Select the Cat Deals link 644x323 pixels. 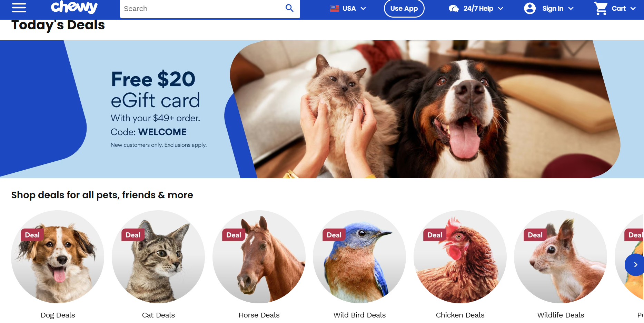(158, 315)
